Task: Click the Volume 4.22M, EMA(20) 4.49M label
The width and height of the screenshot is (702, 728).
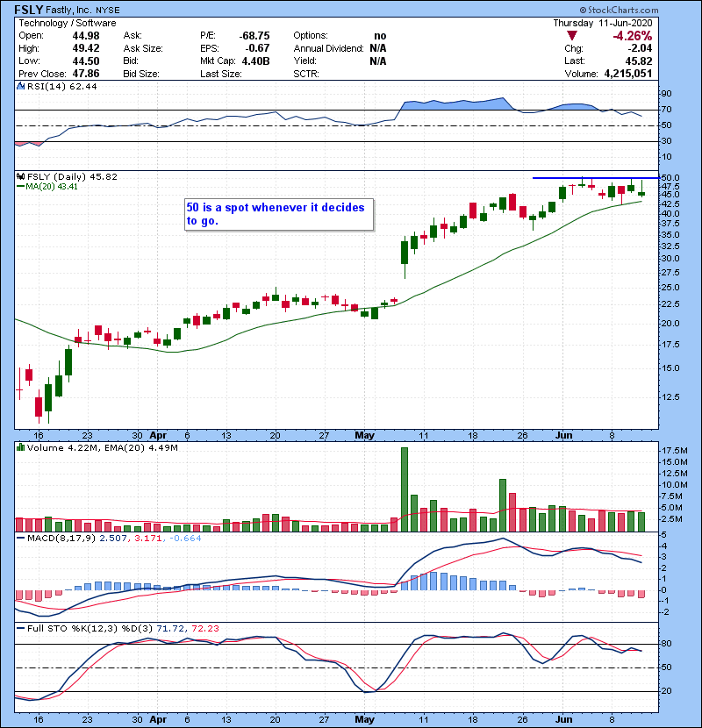Action: (x=102, y=447)
